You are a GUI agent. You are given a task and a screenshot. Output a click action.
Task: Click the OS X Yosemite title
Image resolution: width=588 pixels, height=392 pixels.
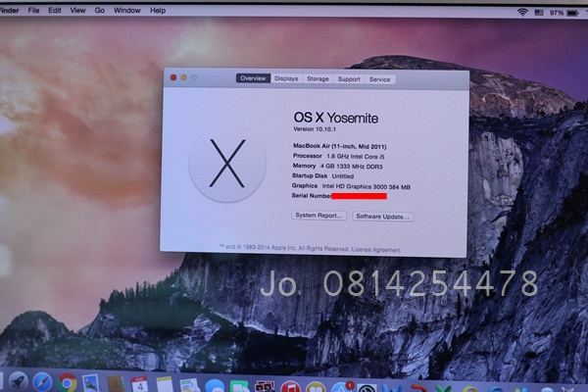[335, 118]
